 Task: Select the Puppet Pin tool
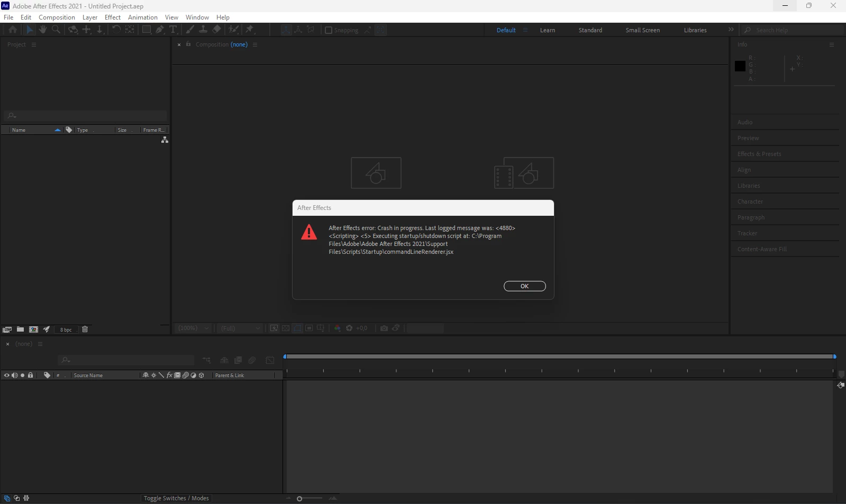(x=250, y=30)
